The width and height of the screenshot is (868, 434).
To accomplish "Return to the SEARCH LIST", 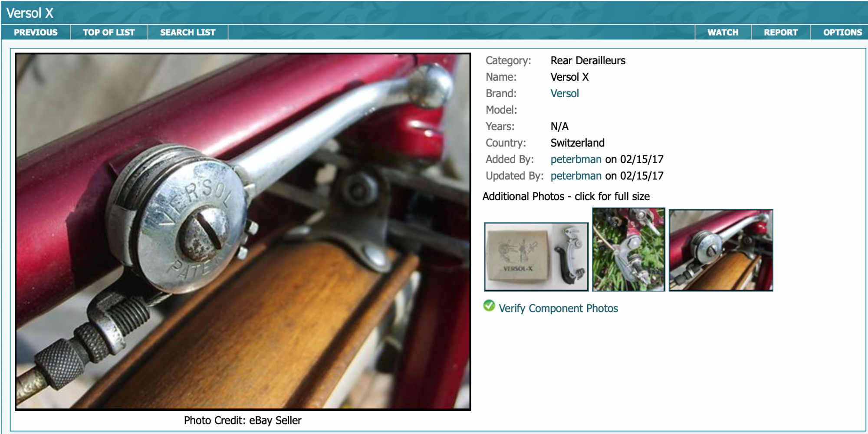I will pyautogui.click(x=187, y=33).
